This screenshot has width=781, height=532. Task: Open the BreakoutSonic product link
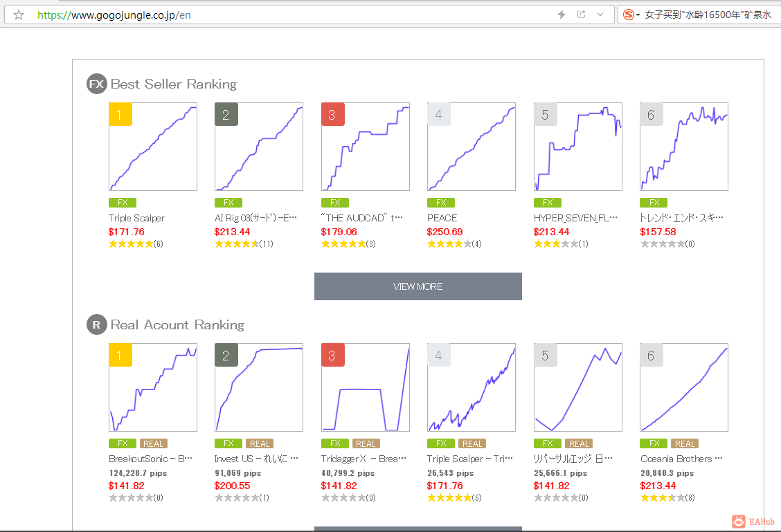coord(150,459)
